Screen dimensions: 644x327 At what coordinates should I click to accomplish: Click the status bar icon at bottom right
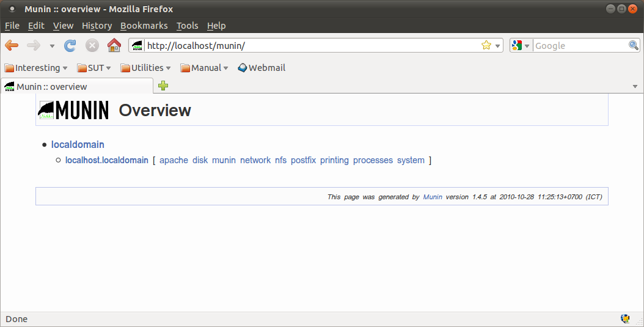pyautogui.click(x=625, y=319)
